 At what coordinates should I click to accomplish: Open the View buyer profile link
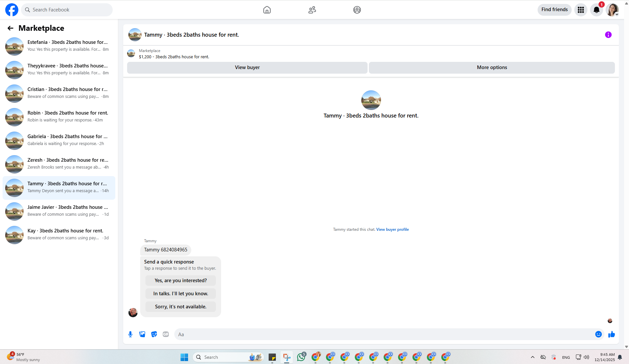[392, 229]
